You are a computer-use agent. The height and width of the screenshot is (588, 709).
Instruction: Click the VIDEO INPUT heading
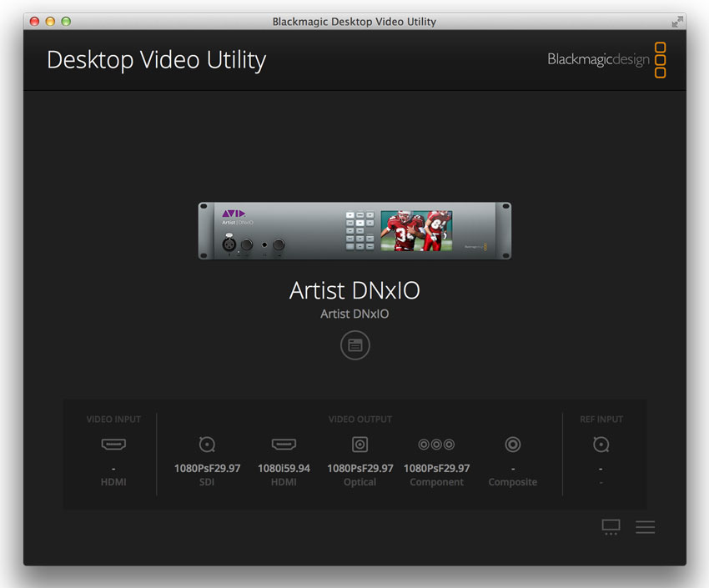113,420
